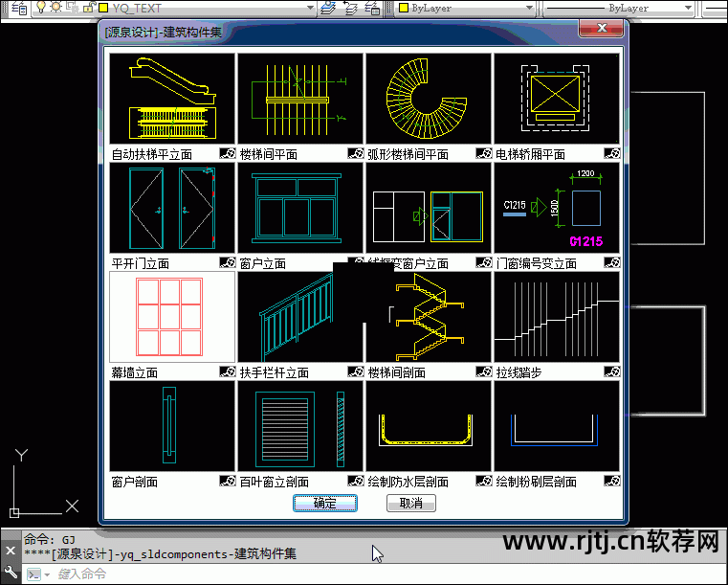
Task: Click the Make Object's Layer Current icon
Action: pyautogui.click(x=329, y=8)
